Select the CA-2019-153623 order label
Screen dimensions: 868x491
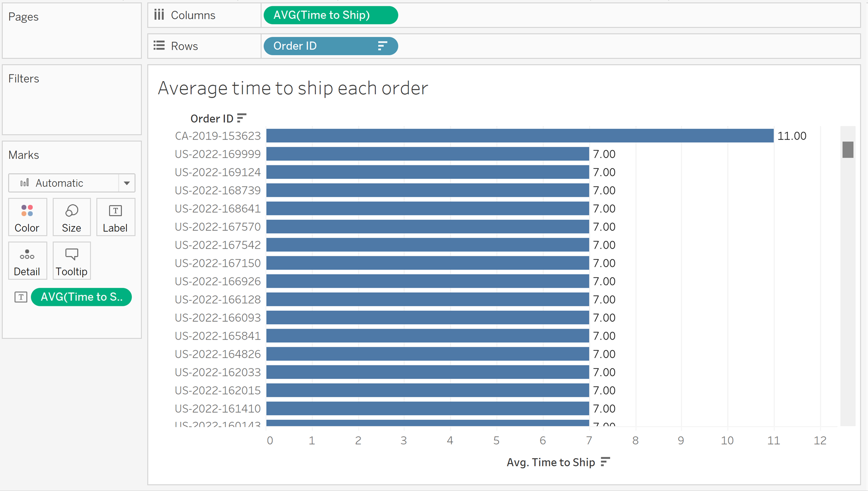tap(218, 136)
